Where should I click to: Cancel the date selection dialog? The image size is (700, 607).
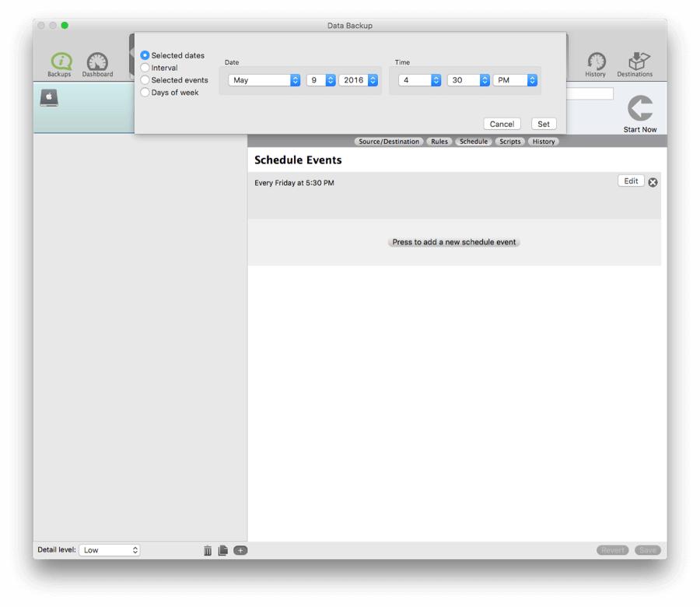(501, 124)
